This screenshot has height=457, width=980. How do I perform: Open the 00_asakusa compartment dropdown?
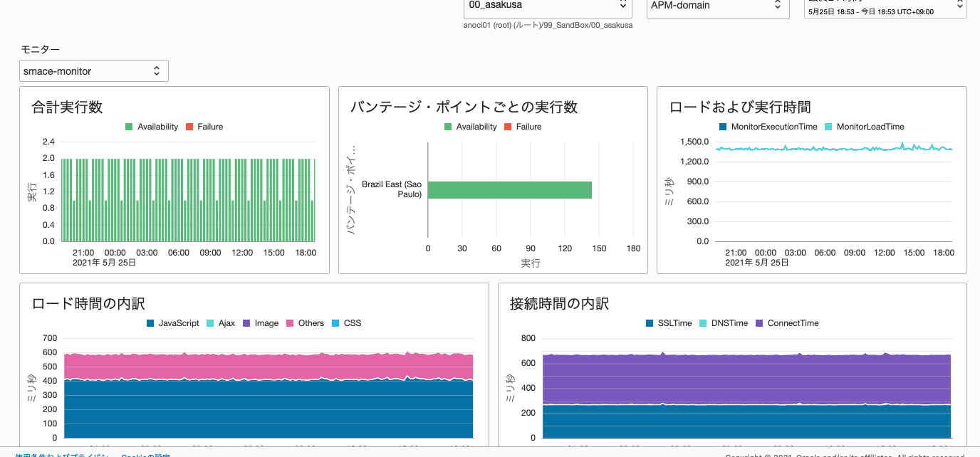tap(547, 5)
